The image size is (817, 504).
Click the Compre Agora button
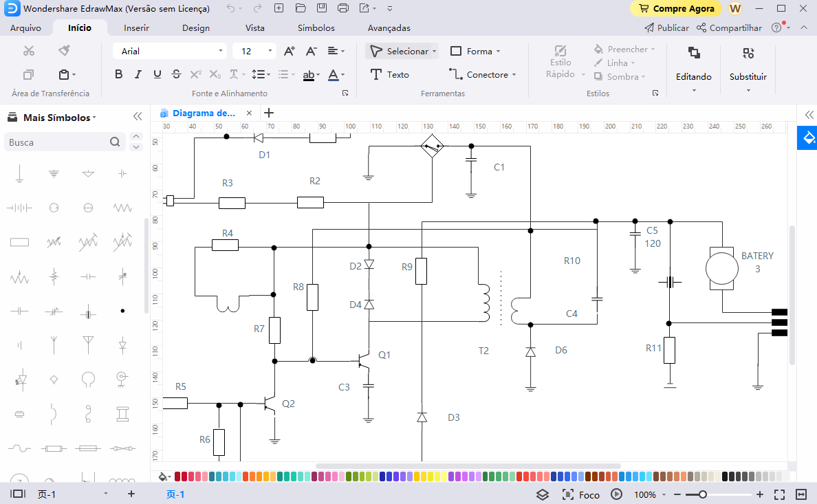click(x=676, y=8)
